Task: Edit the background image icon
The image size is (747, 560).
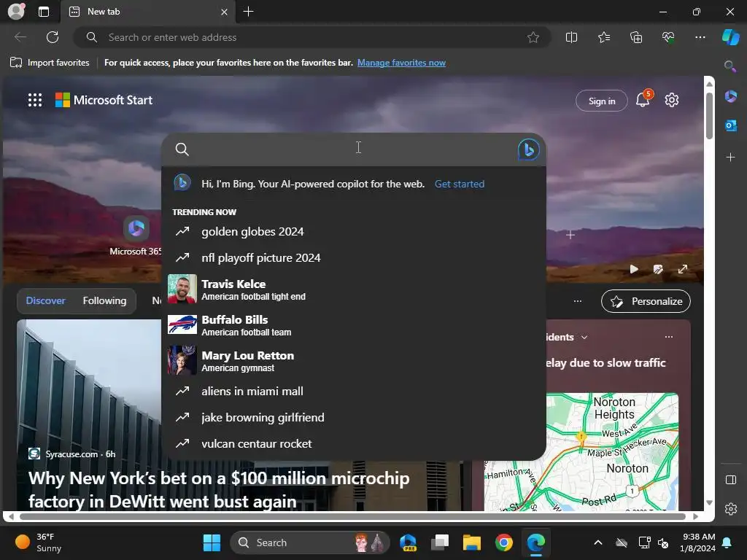Action: coord(658,269)
